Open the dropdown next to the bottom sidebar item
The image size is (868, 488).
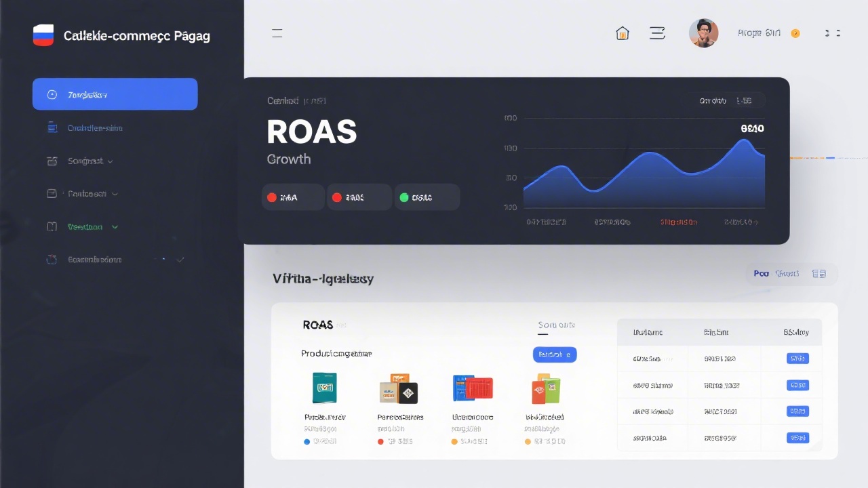pyautogui.click(x=180, y=258)
